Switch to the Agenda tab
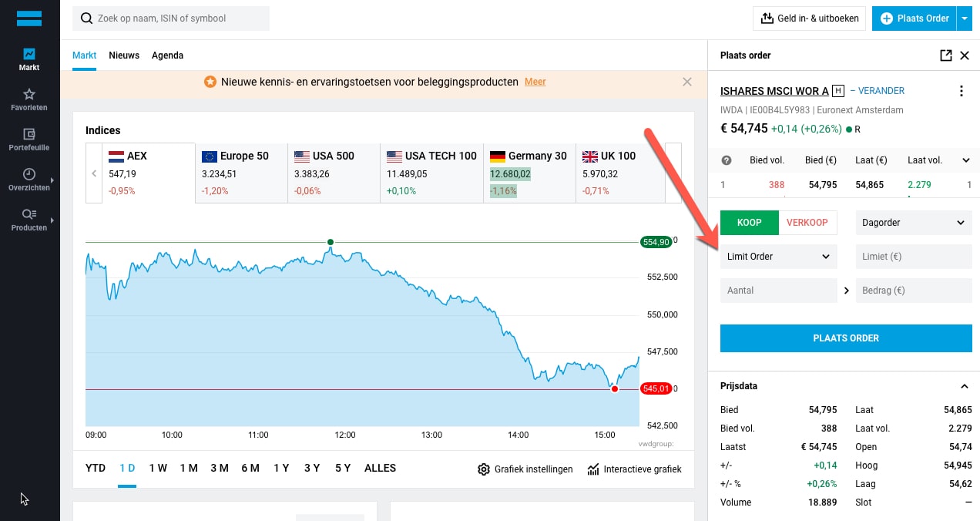 167,55
